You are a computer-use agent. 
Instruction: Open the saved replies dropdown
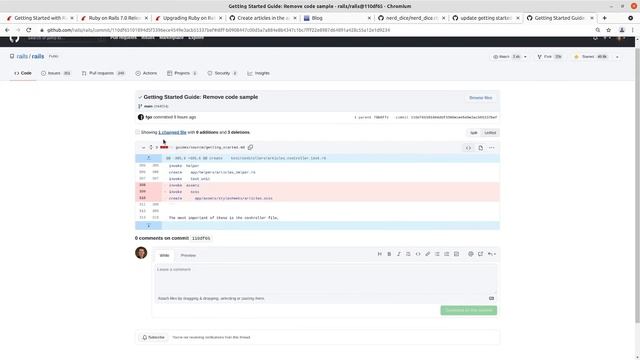click(491, 254)
